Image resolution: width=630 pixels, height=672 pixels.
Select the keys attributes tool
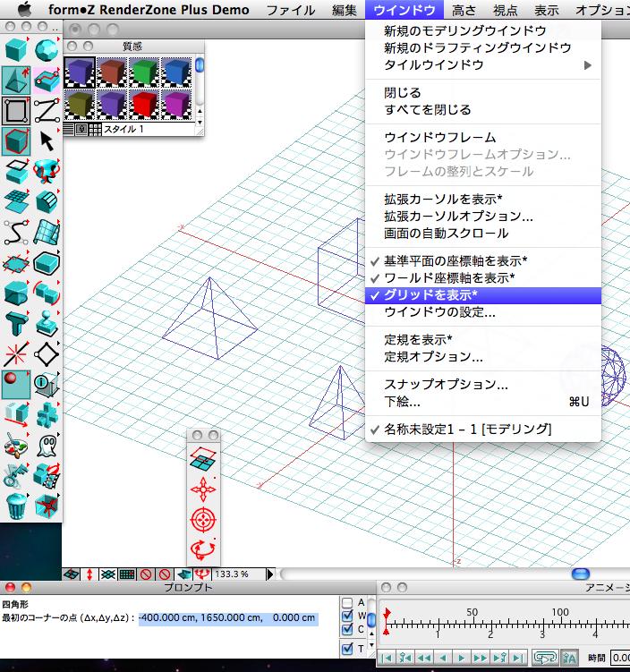16,476
